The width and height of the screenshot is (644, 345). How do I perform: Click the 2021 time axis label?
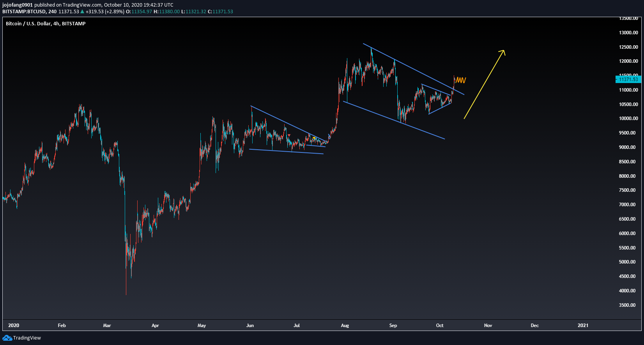(x=583, y=326)
